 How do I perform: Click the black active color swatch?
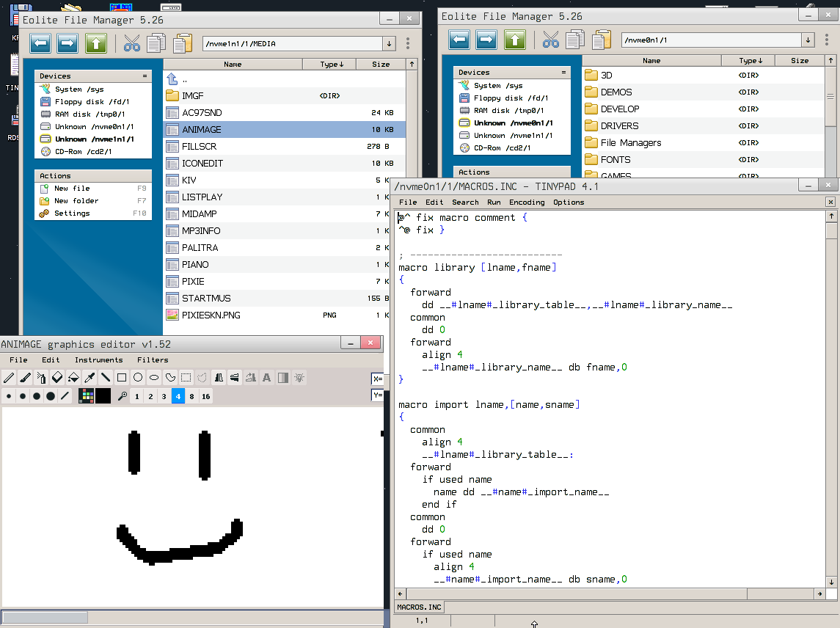click(103, 396)
